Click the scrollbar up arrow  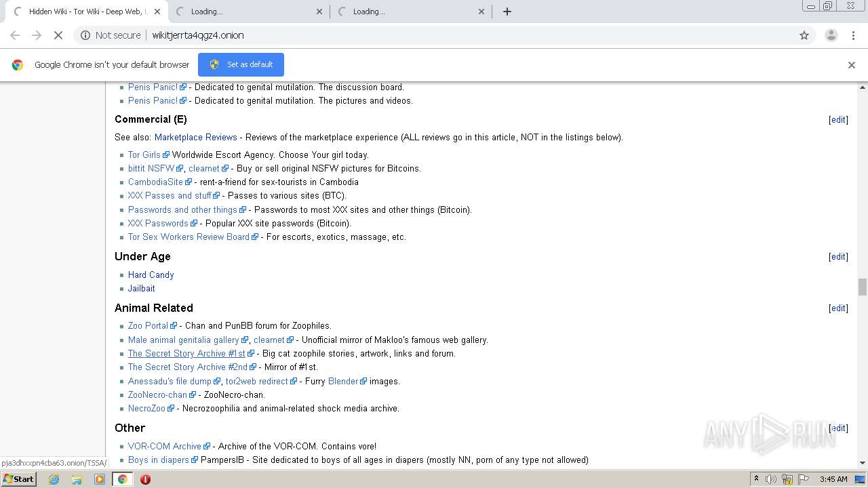(863, 87)
